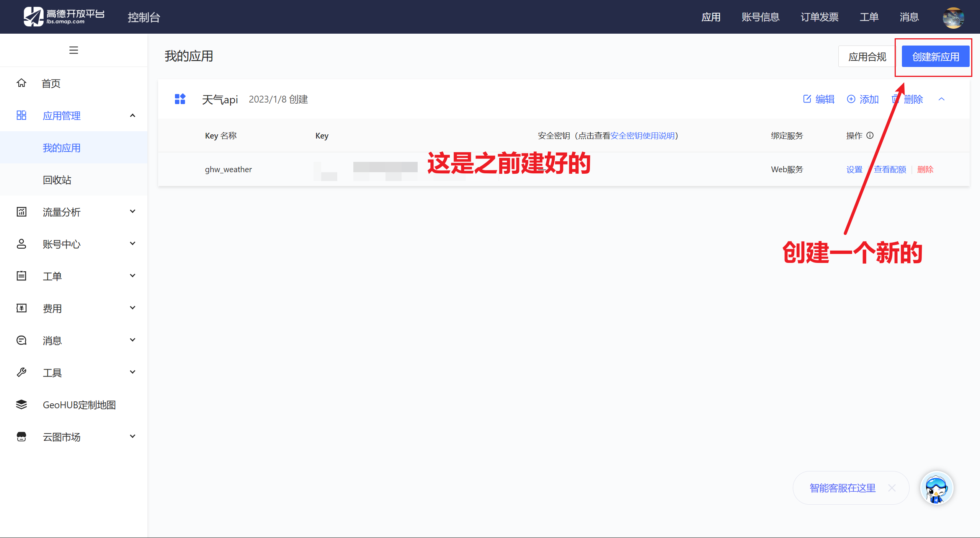Click the 创建新应用 button
Image resolution: width=980 pixels, height=538 pixels.
pos(934,56)
